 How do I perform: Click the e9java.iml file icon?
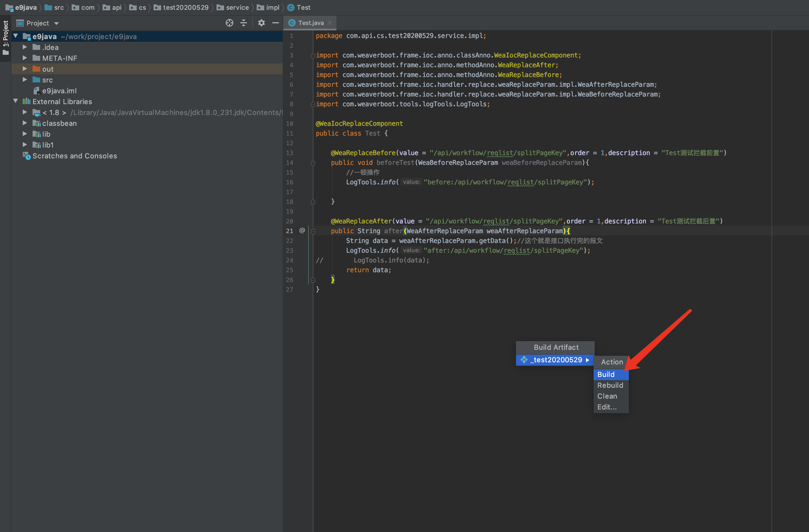point(37,91)
